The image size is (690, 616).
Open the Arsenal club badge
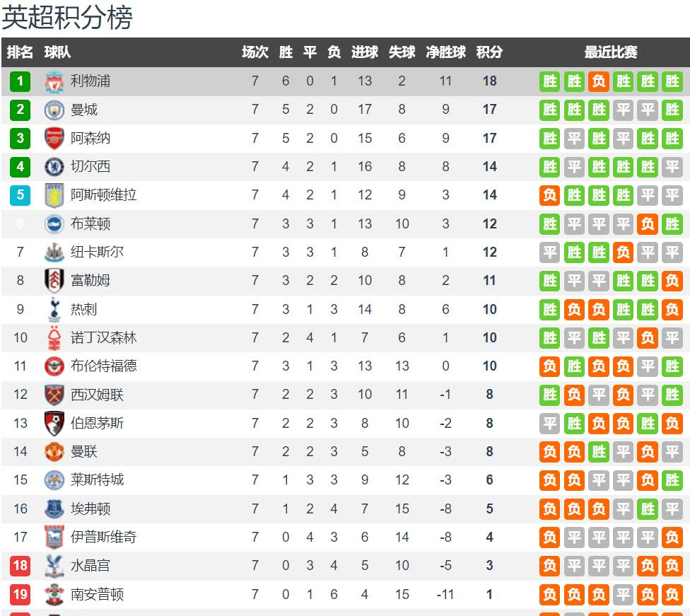tap(54, 138)
